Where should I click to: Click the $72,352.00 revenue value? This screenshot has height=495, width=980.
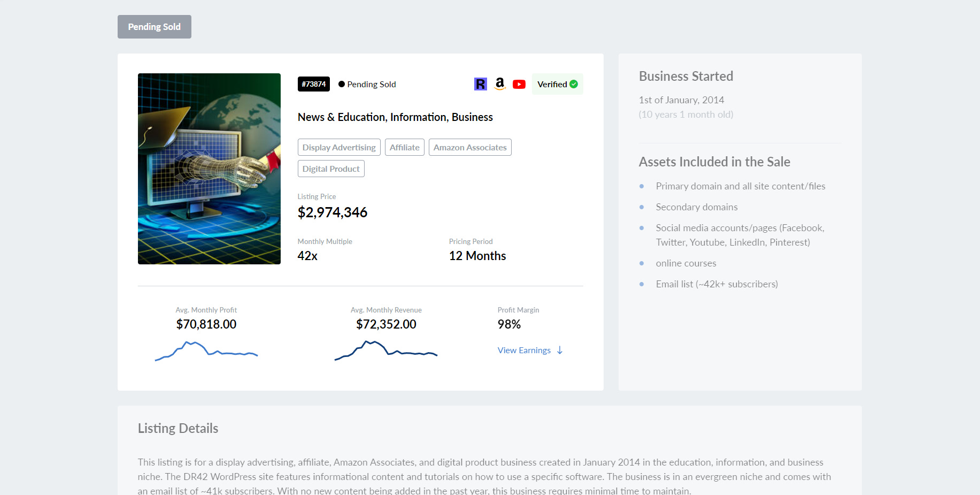point(386,324)
